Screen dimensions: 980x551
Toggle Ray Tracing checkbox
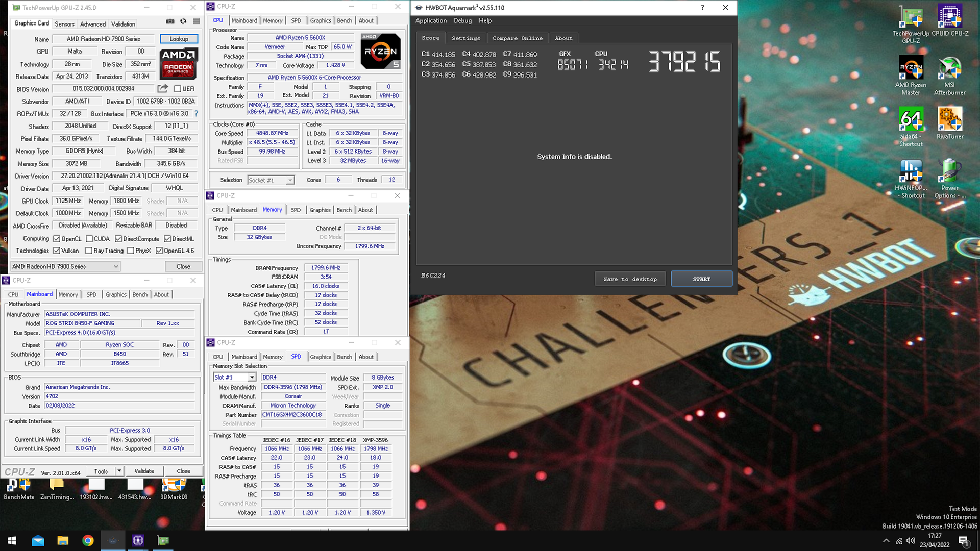coord(89,251)
